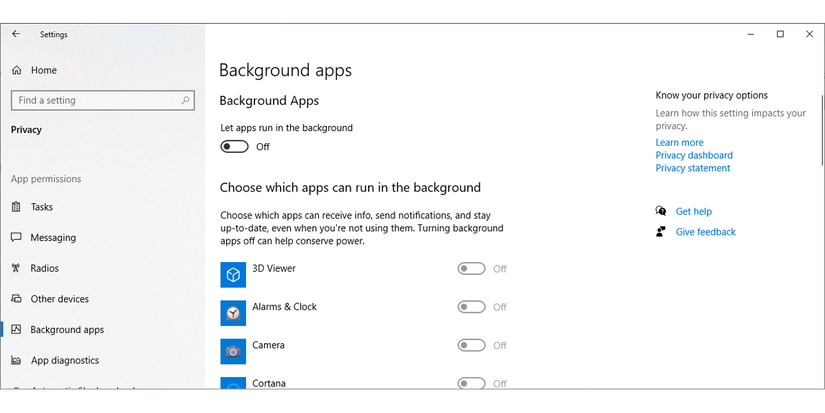
Task: Go to Home in sidebar
Action: tap(44, 70)
